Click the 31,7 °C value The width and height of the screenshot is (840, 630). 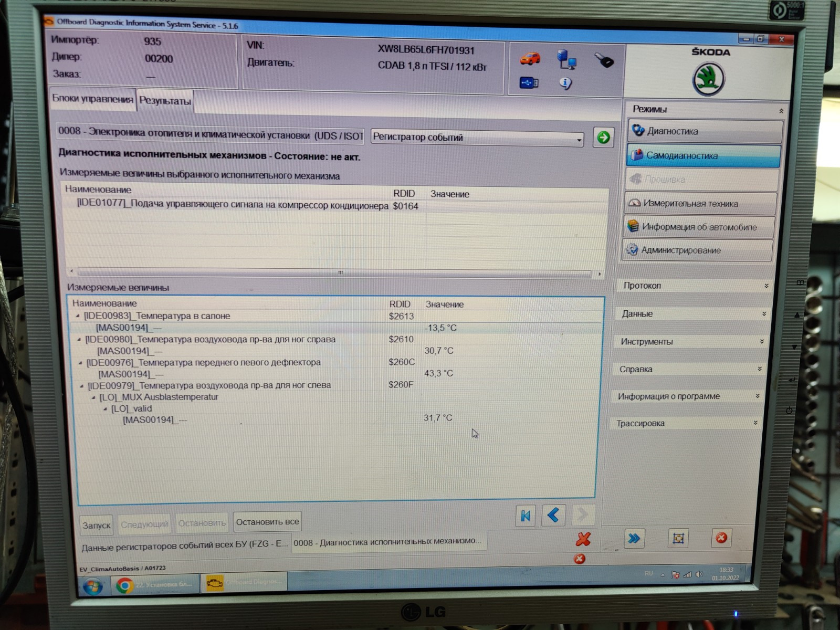[x=438, y=418]
